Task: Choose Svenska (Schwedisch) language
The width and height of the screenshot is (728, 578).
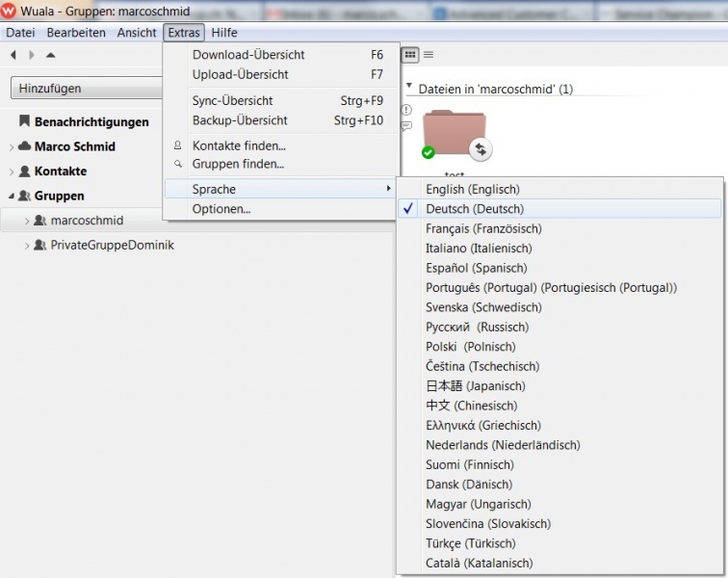Action: point(559,307)
